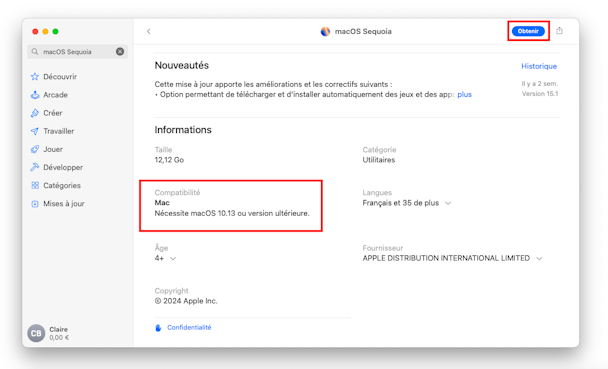The width and height of the screenshot is (608, 369).
Task: Click the Catégories grid icon
Action: 35,185
